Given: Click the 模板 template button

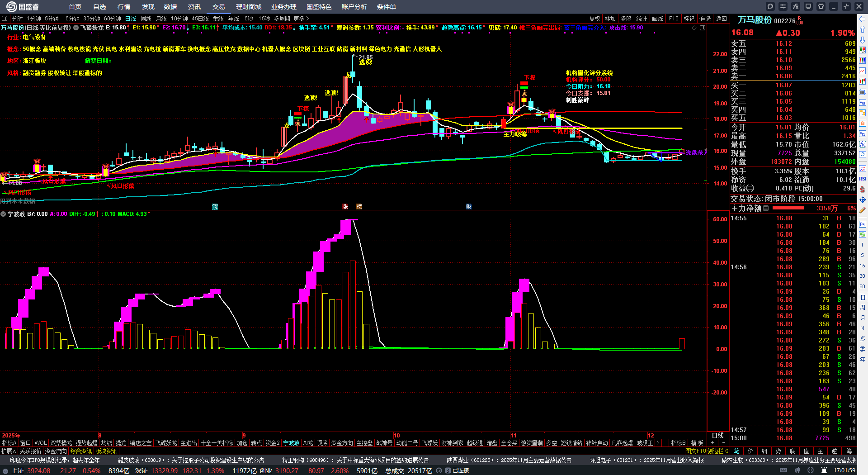Looking at the screenshot, I should pyautogui.click(x=698, y=443).
